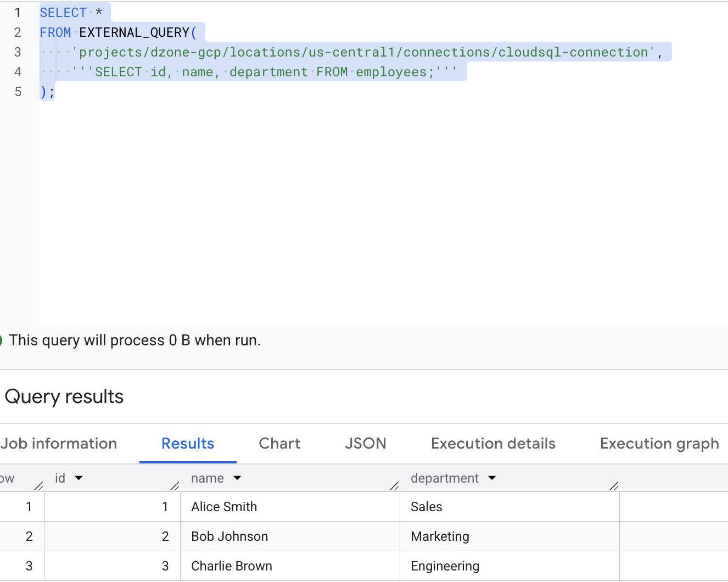Click line number 5 in the gutter
This screenshot has height=582, width=728.
[x=18, y=92]
